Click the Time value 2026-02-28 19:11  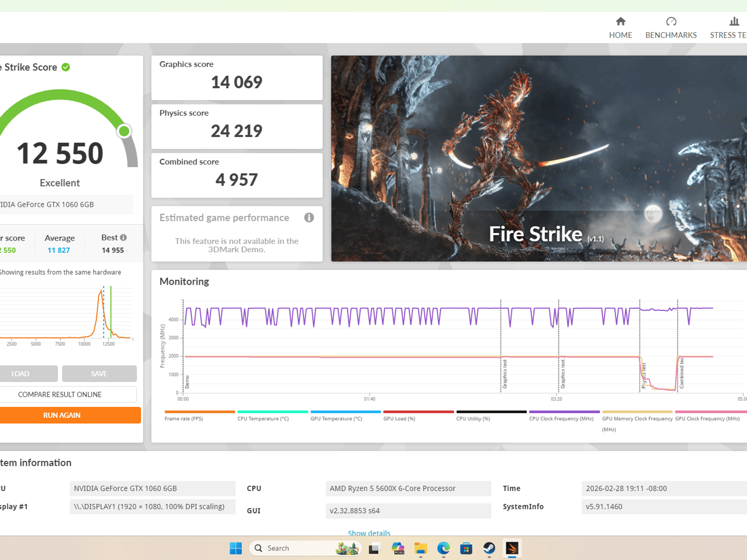tap(664, 489)
